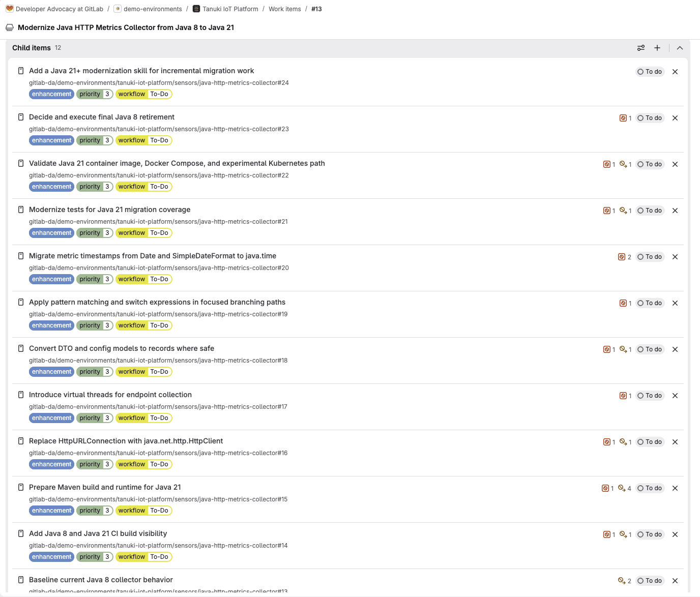The image size is (700, 597).
Task: Click blocked-by icon on 'Apply pattern matching' row
Action: pyautogui.click(x=623, y=303)
